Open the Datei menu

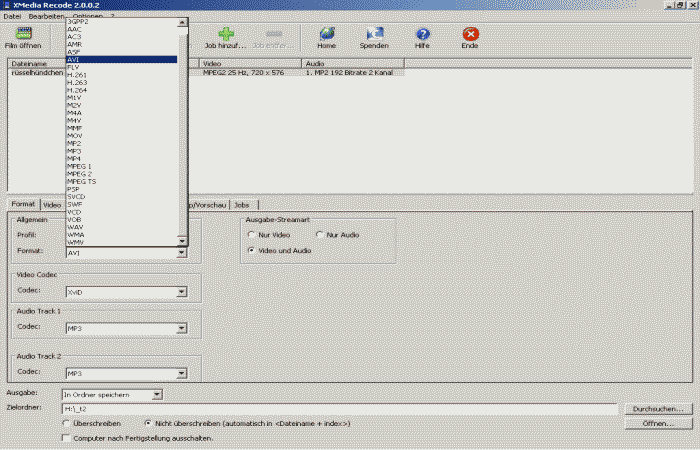[x=13, y=16]
